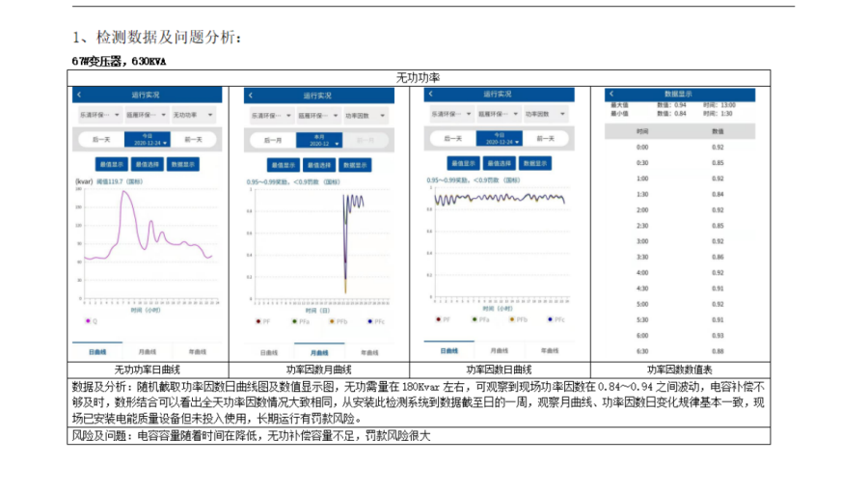Toggle PF legend in the daily power factor chart
This screenshot has width=868, height=495.
[439, 318]
